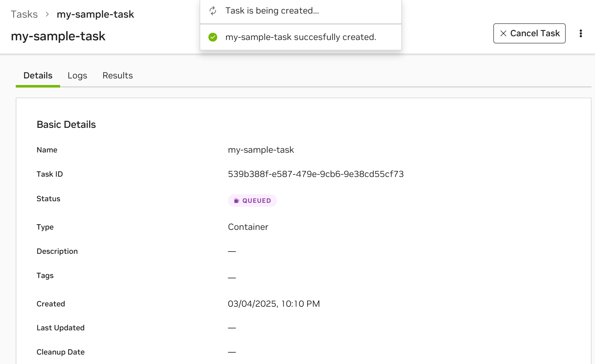
Task: Click the Created label
Action: 51,304
